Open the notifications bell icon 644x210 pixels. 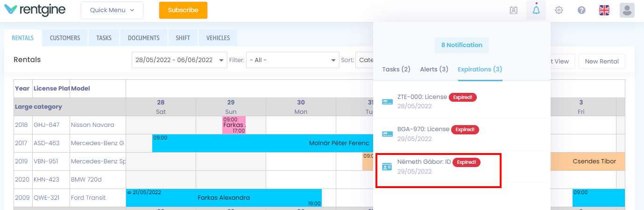(x=536, y=10)
